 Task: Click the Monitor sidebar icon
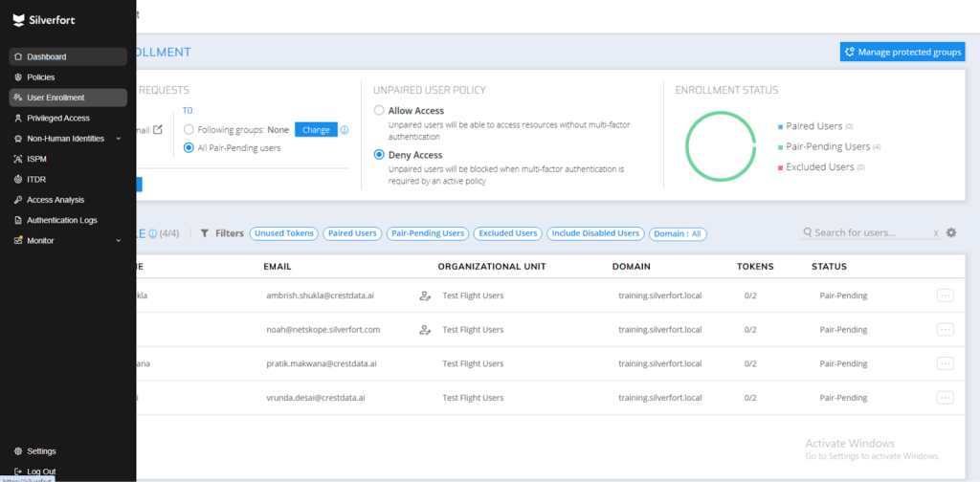pyautogui.click(x=18, y=240)
